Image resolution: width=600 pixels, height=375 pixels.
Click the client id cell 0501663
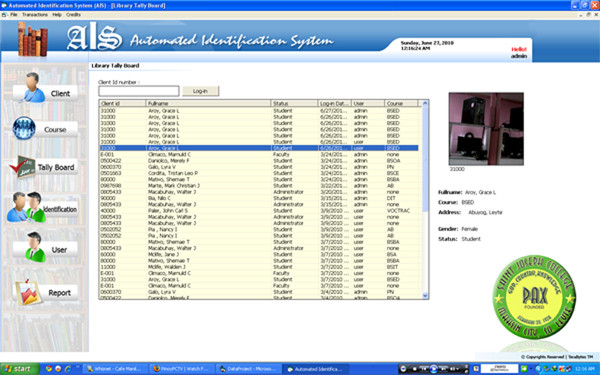[x=111, y=173]
